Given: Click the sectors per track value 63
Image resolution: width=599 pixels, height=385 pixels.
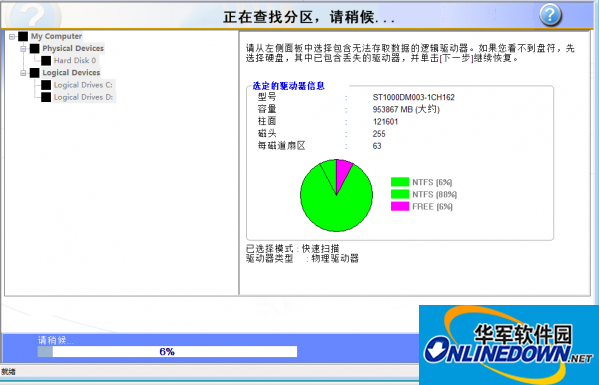Looking at the screenshot, I should coord(377,146).
